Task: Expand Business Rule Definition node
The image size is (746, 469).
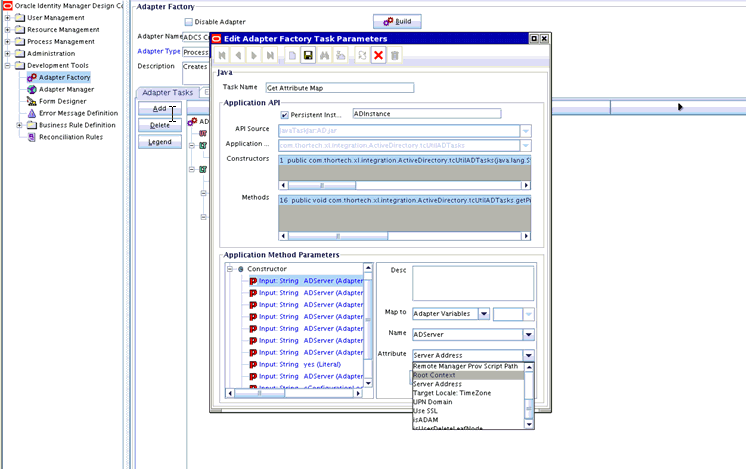Action: 20,125
